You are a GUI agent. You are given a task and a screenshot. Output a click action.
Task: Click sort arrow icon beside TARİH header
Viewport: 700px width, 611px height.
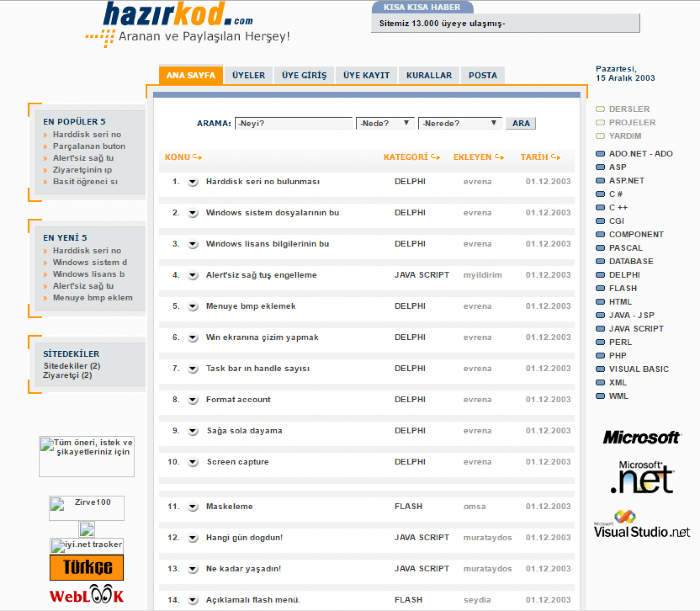point(555,157)
